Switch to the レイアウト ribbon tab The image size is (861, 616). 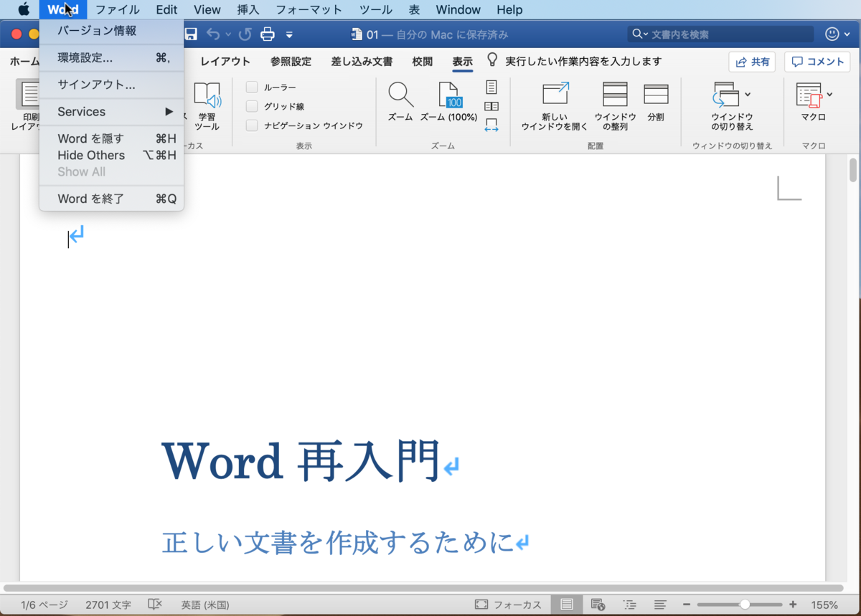225,62
